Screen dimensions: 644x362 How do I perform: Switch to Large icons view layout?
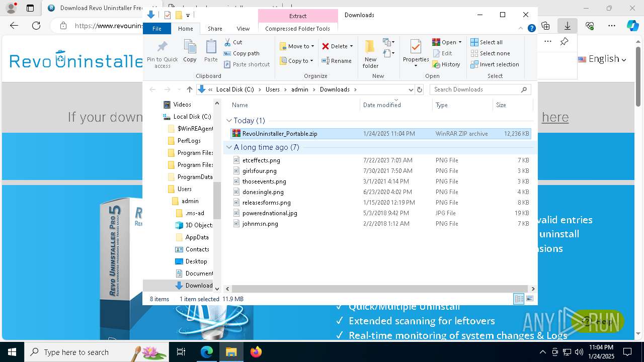click(x=530, y=299)
